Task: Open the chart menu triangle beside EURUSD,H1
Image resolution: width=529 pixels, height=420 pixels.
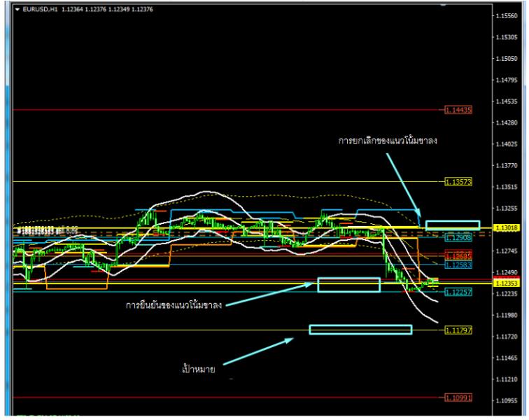Action: pyautogui.click(x=17, y=10)
